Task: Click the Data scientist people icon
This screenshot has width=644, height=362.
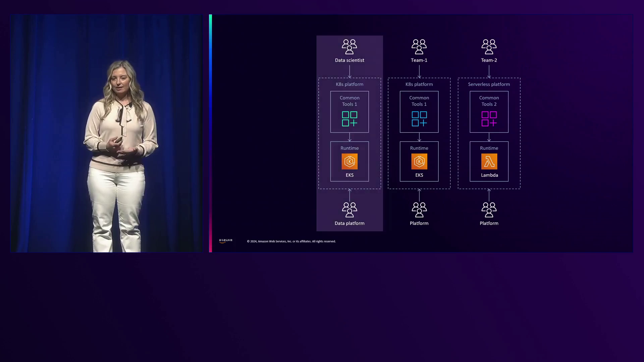Action: click(x=349, y=47)
